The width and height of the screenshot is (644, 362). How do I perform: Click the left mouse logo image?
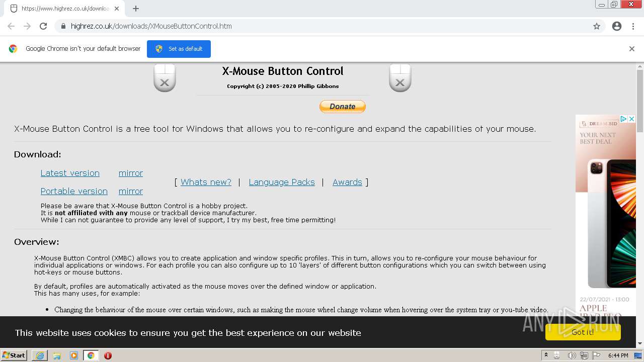[165, 78]
